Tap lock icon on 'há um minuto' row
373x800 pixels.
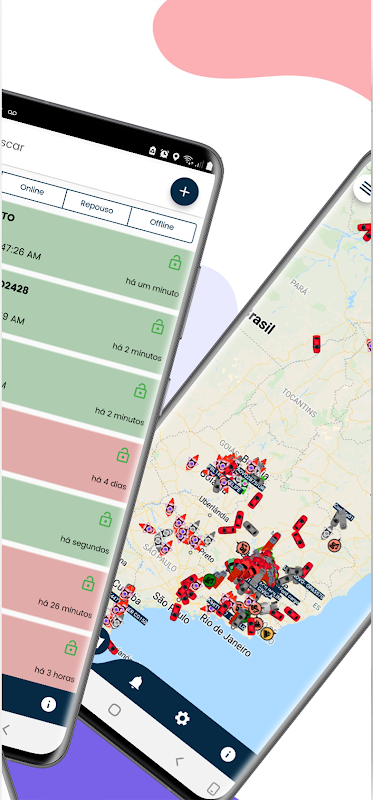point(175,262)
